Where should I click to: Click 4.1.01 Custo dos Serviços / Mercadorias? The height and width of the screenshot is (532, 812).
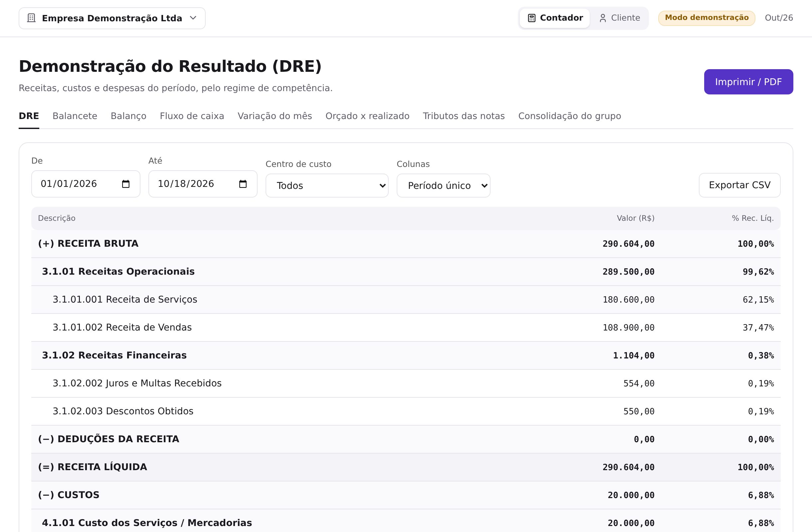point(406,521)
